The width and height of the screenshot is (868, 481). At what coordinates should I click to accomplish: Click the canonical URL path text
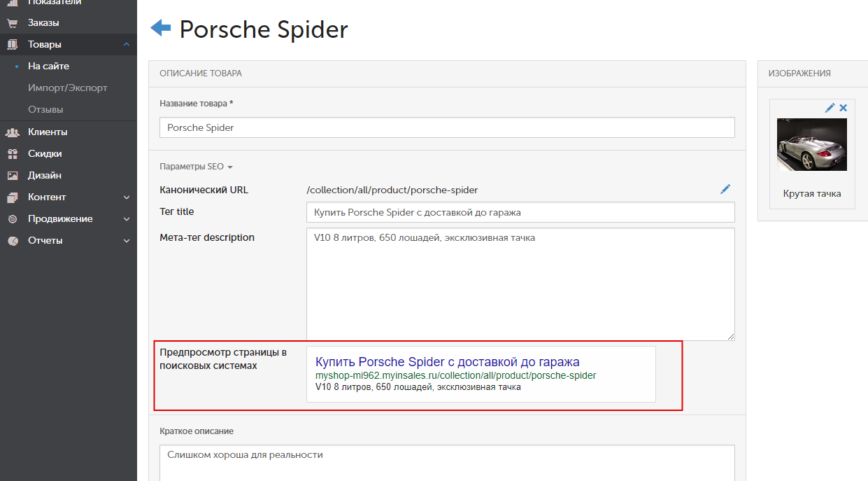392,190
